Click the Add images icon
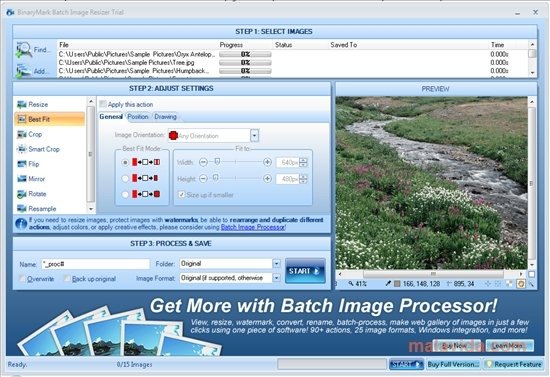The height and width of the screenshot is (377, 550). point(24,70)
